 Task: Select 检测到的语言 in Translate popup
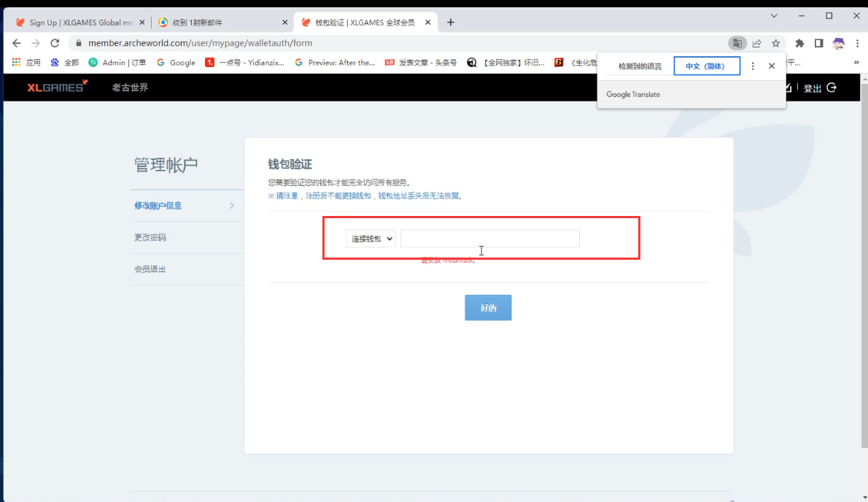[x=640, y=66]
